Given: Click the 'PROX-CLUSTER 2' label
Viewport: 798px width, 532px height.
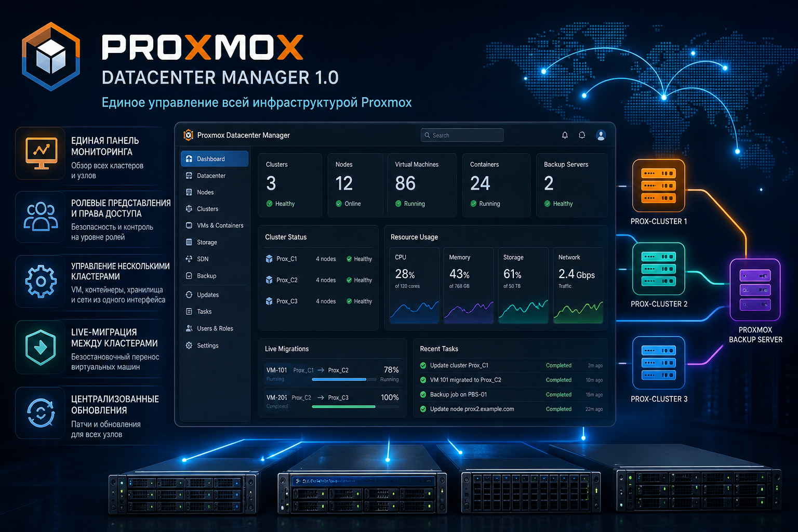Looking at the screenshot, I should [659, 304].
